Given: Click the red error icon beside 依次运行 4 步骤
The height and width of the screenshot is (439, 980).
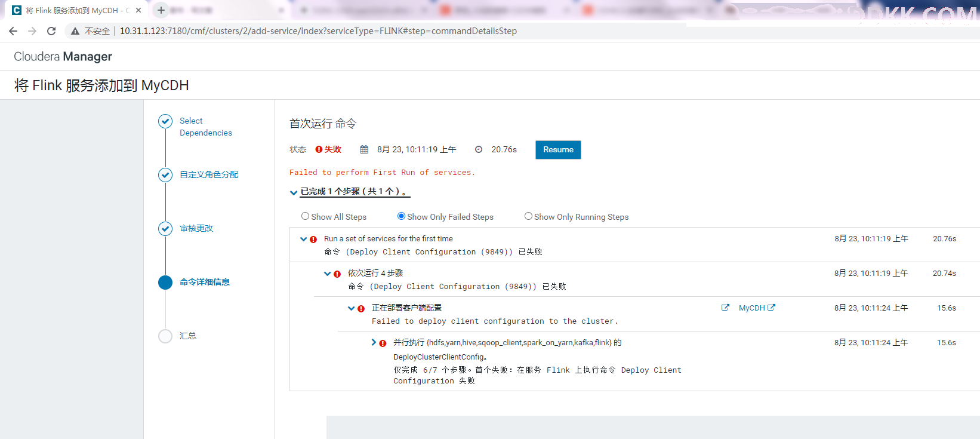Looking at the screenshot, I should coord(337,274).
